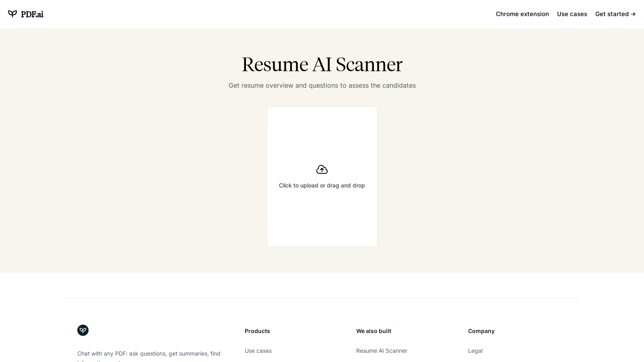This screenshot has height=362, width=644.
Task: Click Get started in header
Action: coord(615,14)
